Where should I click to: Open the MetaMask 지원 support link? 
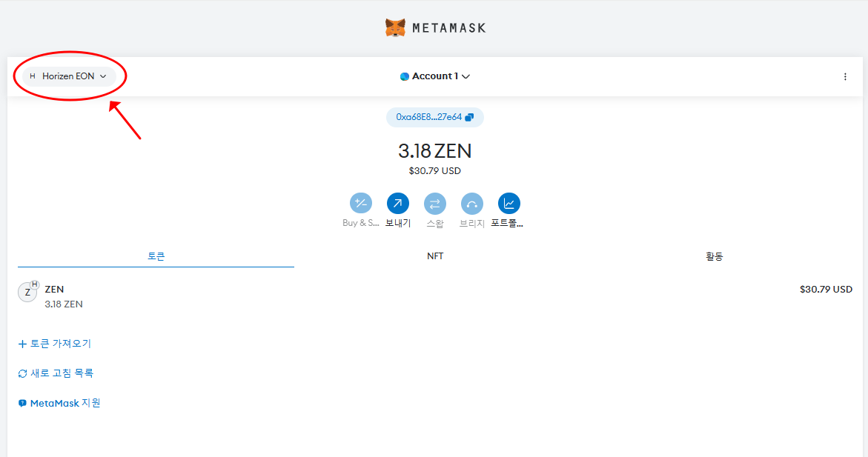[x=59, y=404]
